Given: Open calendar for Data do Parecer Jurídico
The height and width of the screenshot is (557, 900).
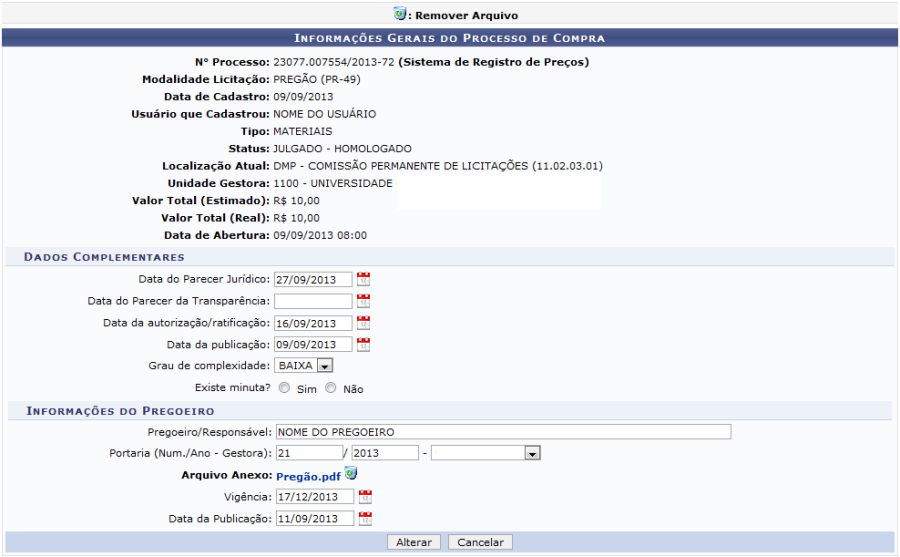Looking at the screenshot, I should pos(363,279).
